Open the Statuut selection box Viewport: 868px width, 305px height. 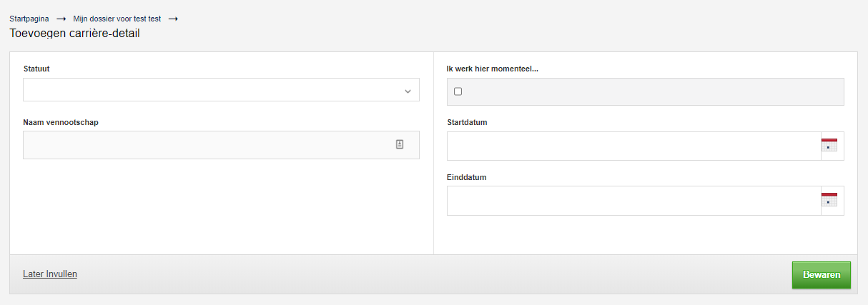click(214, 91)
